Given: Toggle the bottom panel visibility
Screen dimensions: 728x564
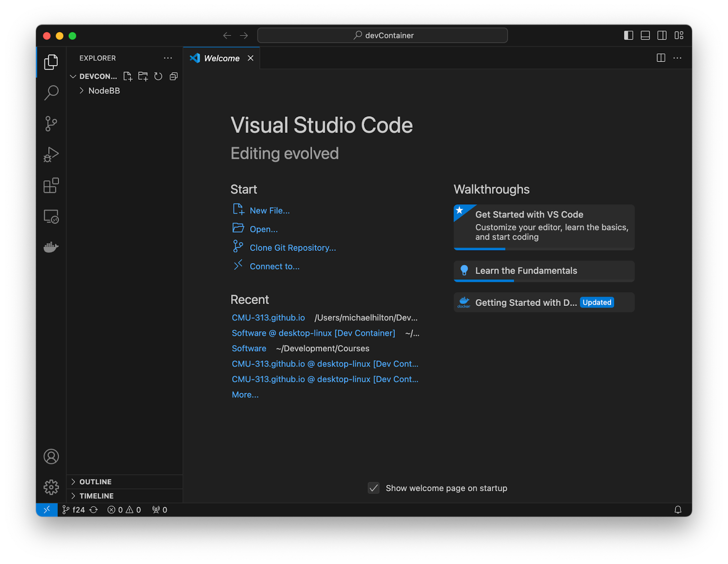Looking at the screenshot, I should (645, 36).
